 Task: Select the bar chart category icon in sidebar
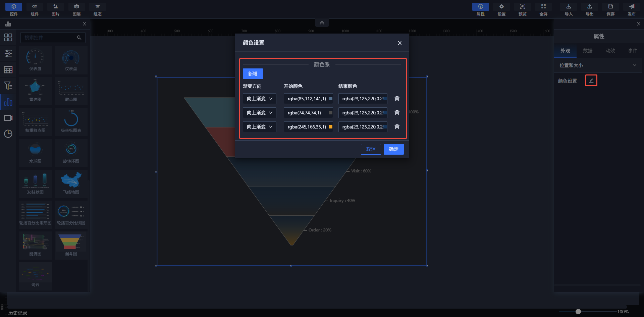click(8, 102)
